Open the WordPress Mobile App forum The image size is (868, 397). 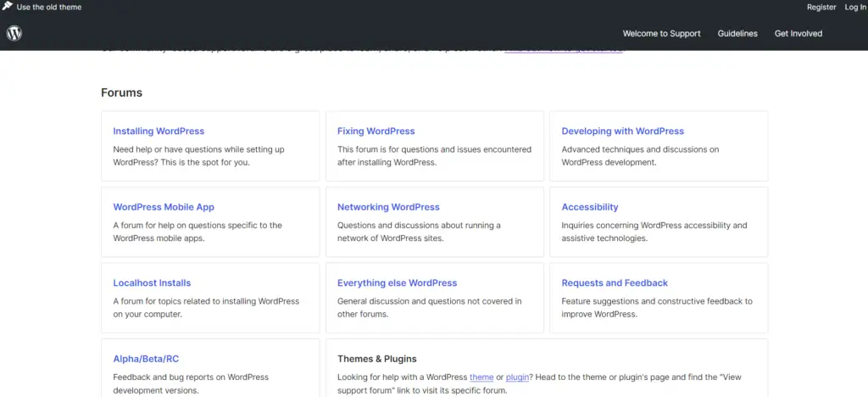[164, 207]
